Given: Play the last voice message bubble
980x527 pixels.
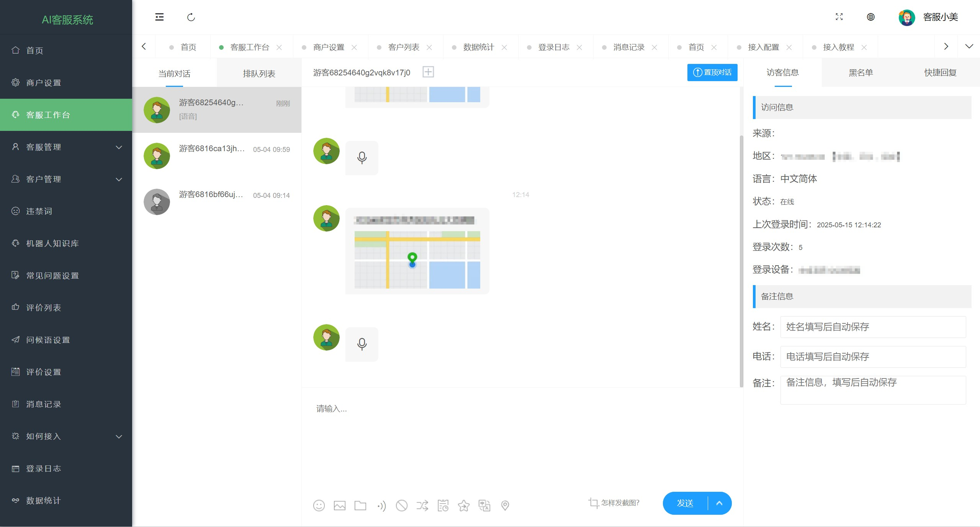Looking at the screenshot, I should (x=362, y=344).
